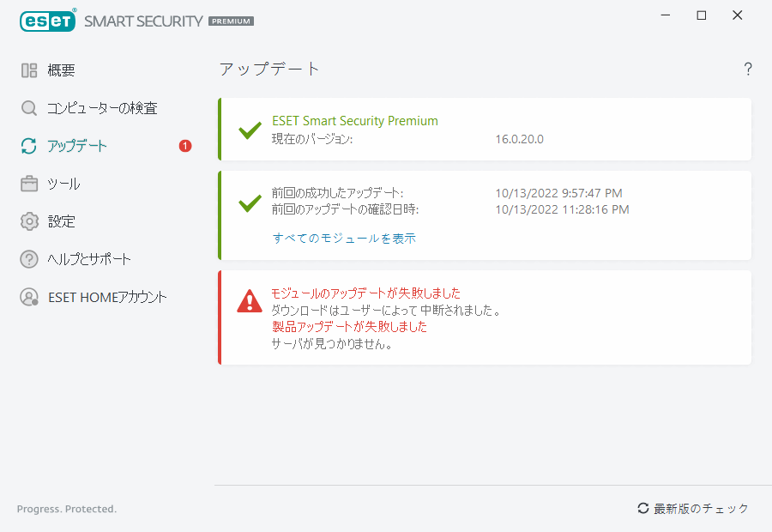Click the Settings gear icon
The image size is (772, 532).
[x=29, y=221]
